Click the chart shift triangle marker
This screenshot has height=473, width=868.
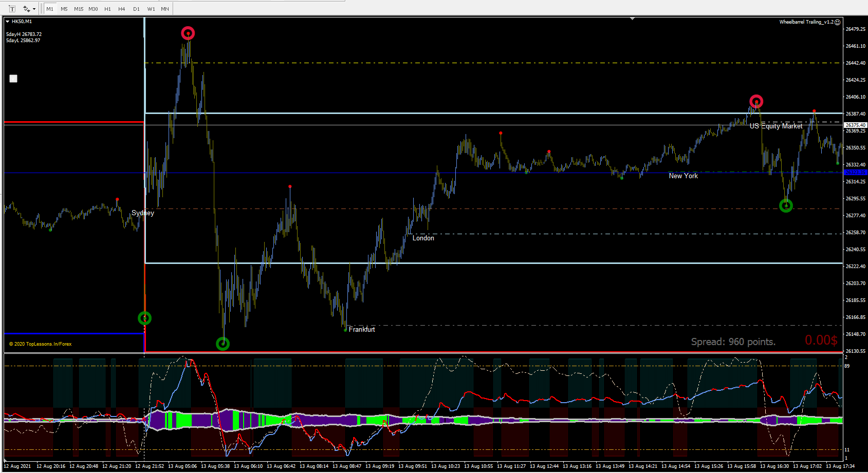click(633, 18)
